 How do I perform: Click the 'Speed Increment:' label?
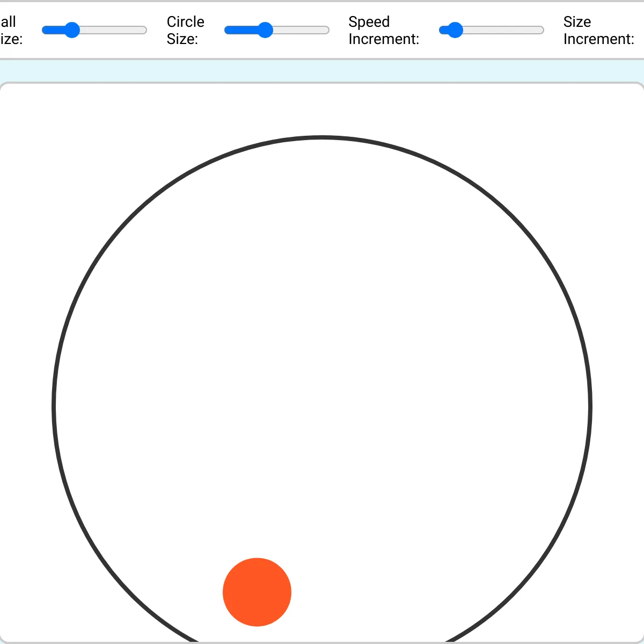(x=384, y=30)
